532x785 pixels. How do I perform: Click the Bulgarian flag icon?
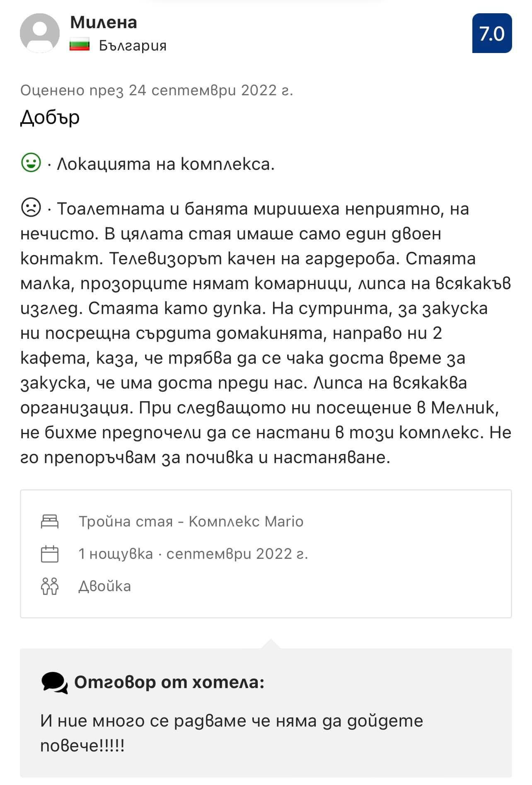coord(80,45)
